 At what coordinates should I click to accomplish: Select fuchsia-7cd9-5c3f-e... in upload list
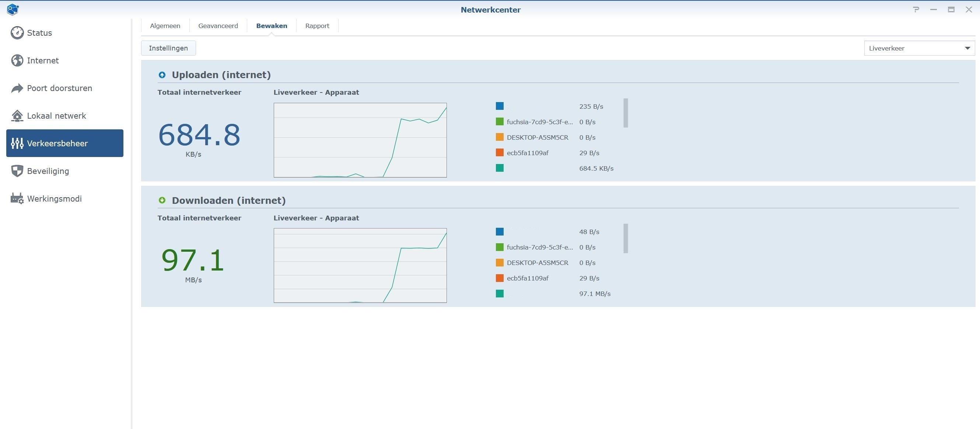(x=539, y=122)
